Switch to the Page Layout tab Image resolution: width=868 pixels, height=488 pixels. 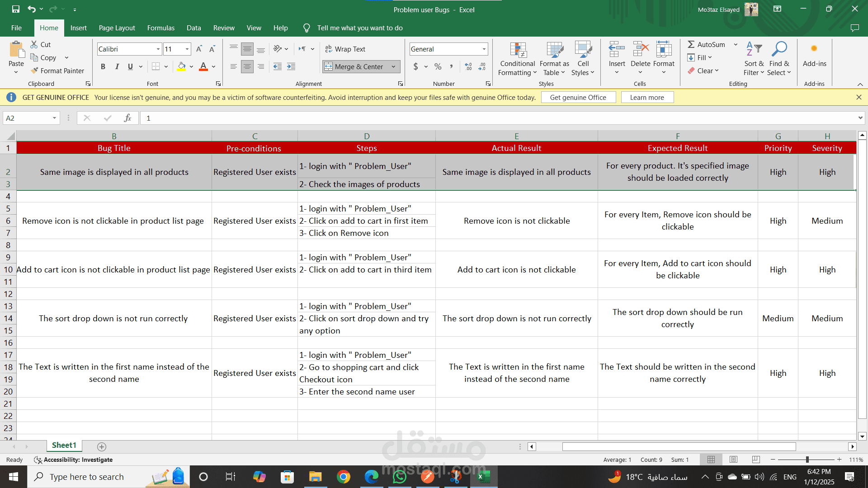point(117,28)
